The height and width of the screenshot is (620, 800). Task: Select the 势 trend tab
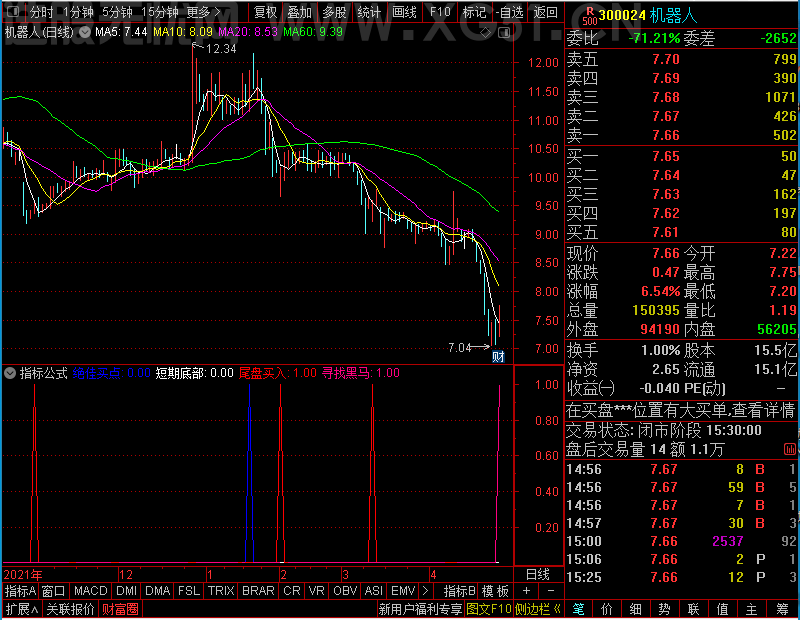(x=664, y=609)
